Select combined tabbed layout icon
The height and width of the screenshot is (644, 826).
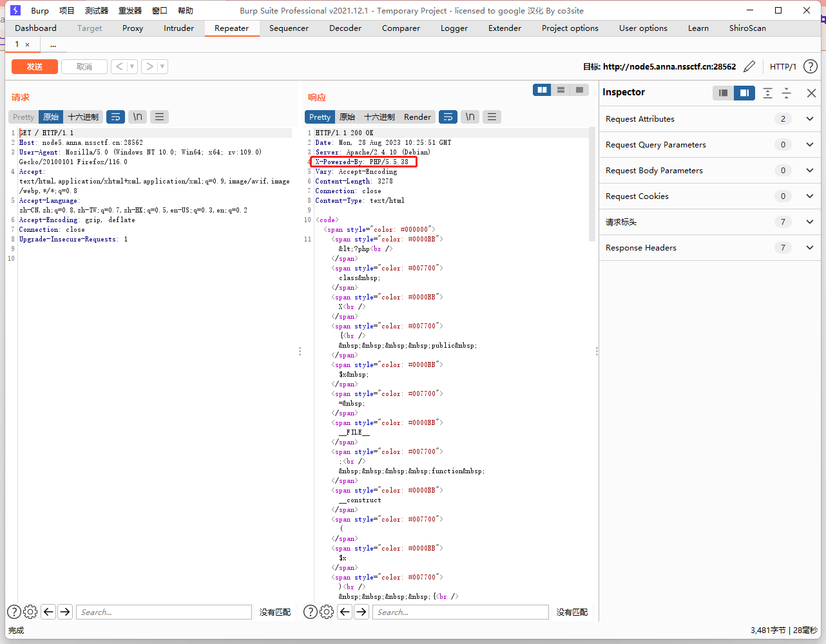pos(579,90)
